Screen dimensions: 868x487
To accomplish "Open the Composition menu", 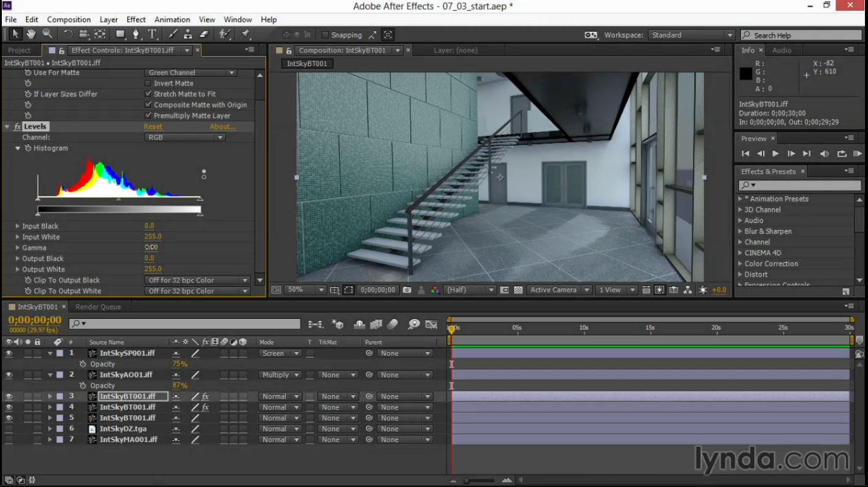I will coord(68,20).
